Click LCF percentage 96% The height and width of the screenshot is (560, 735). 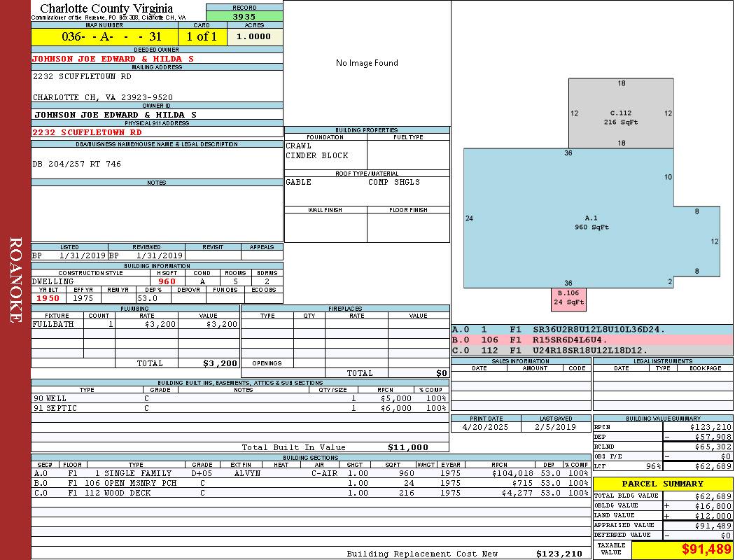point(653,467)
